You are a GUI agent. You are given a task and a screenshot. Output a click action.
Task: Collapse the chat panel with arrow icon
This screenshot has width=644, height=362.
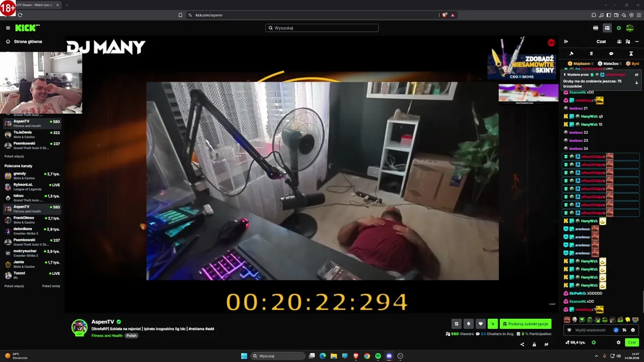click(x=566, y=42)
